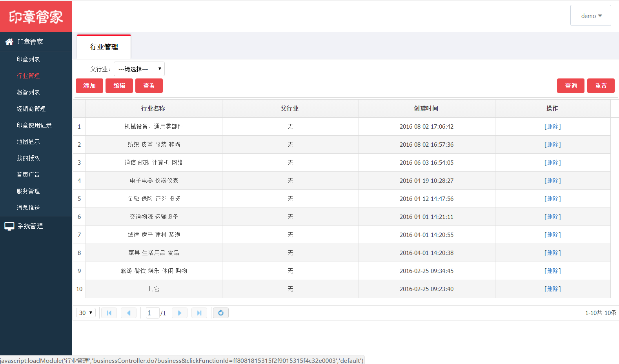619x364 pixels.
Task: Click date 2016-08-02 17:06:42
Action: pos(426,126)
